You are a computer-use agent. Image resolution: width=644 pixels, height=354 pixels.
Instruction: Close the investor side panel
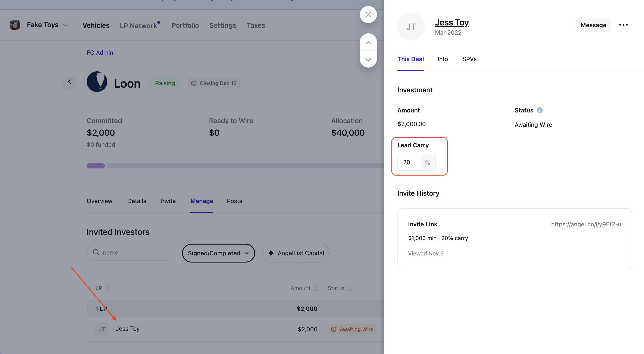coord(368,15)
